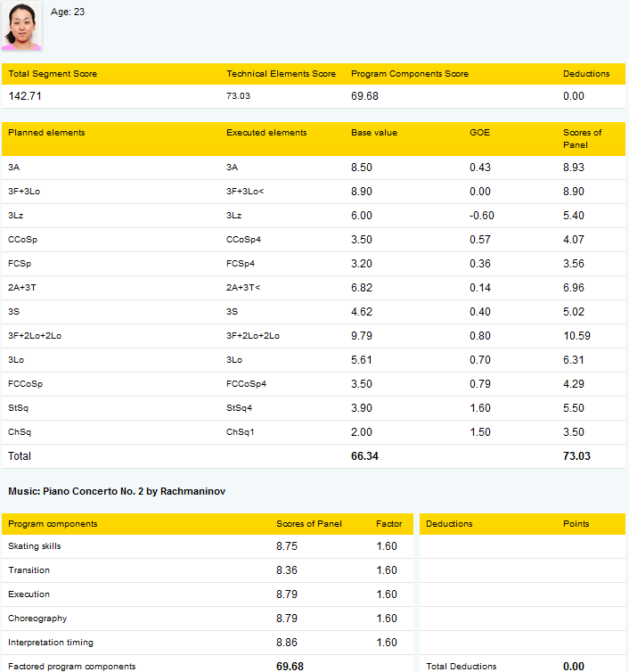Screen dimensions: 629x672
Task: Click the 142.71 total segment score value
Action: (25, 96)
